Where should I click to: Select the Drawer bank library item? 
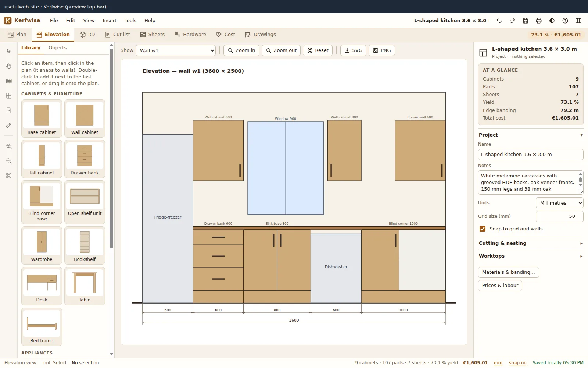[x=85, y=159]
